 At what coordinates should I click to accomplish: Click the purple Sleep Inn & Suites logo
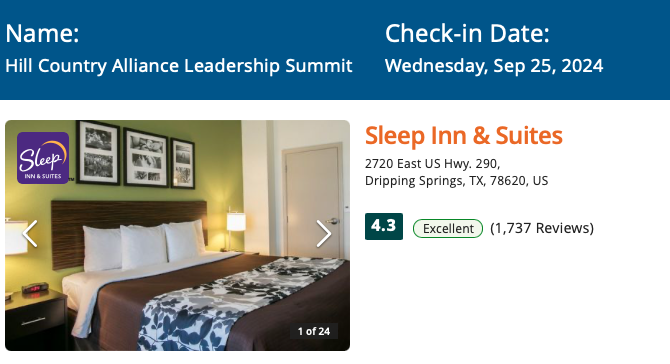click(43, 158)
